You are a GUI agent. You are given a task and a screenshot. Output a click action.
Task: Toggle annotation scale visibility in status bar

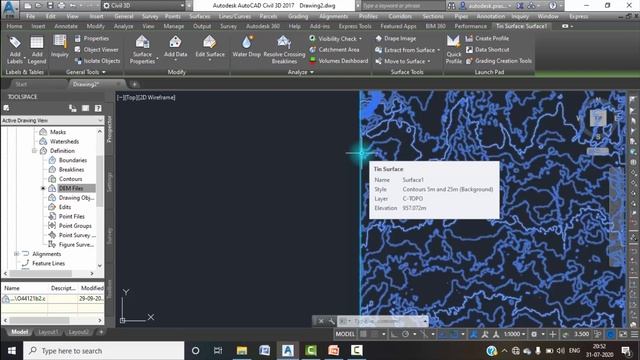pyautogui.click(x=485, y=334)
